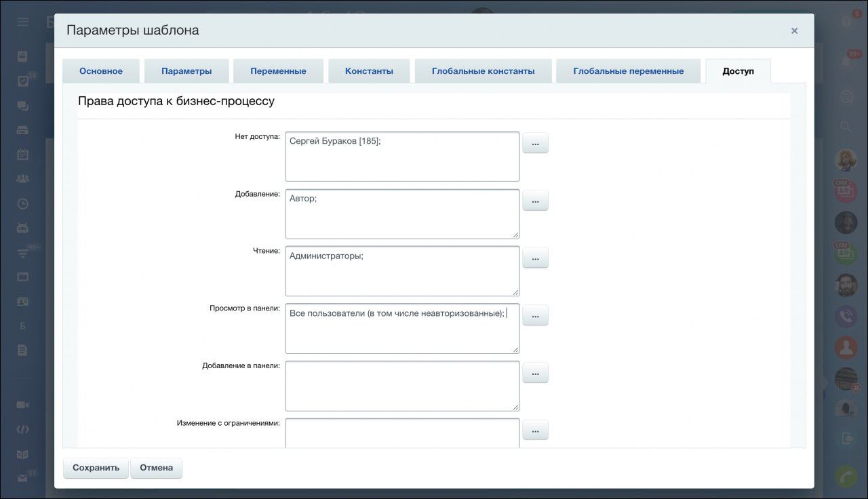868x499 pixels.
Task: Close the template parameters dialog
Action: click(794, 31)
